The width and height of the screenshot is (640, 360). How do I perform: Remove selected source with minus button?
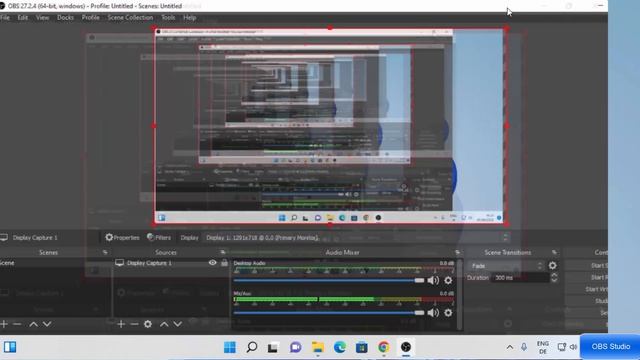134,324
